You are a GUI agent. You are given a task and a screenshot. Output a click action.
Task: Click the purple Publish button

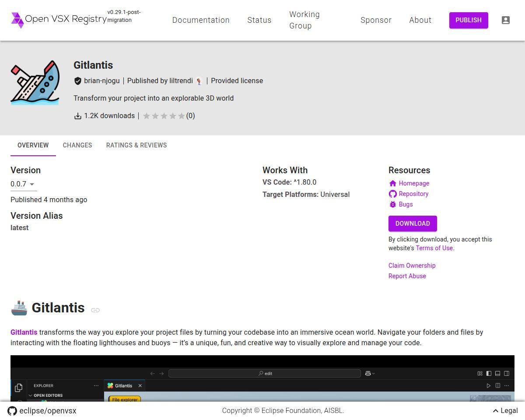pyautogui.click(x=469, y=20)
